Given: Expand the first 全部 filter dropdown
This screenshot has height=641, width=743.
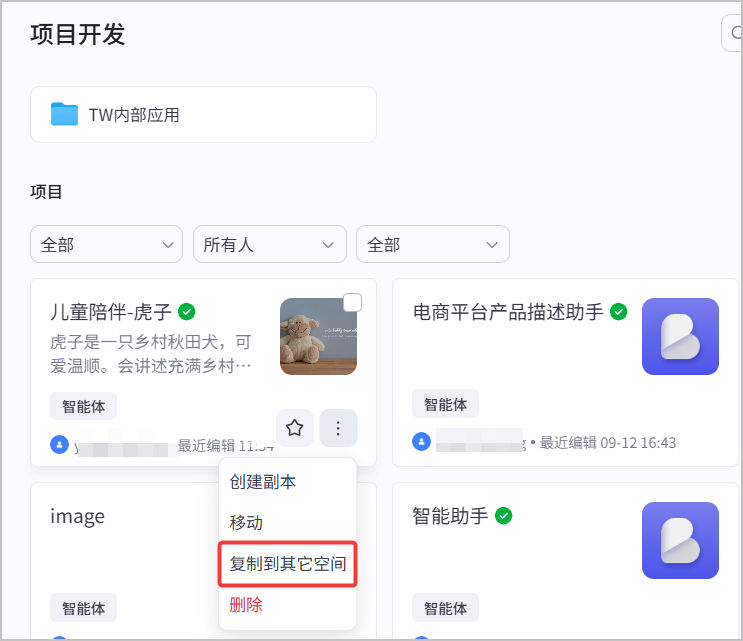Looking at the screenshot, I should click(107, 244).
